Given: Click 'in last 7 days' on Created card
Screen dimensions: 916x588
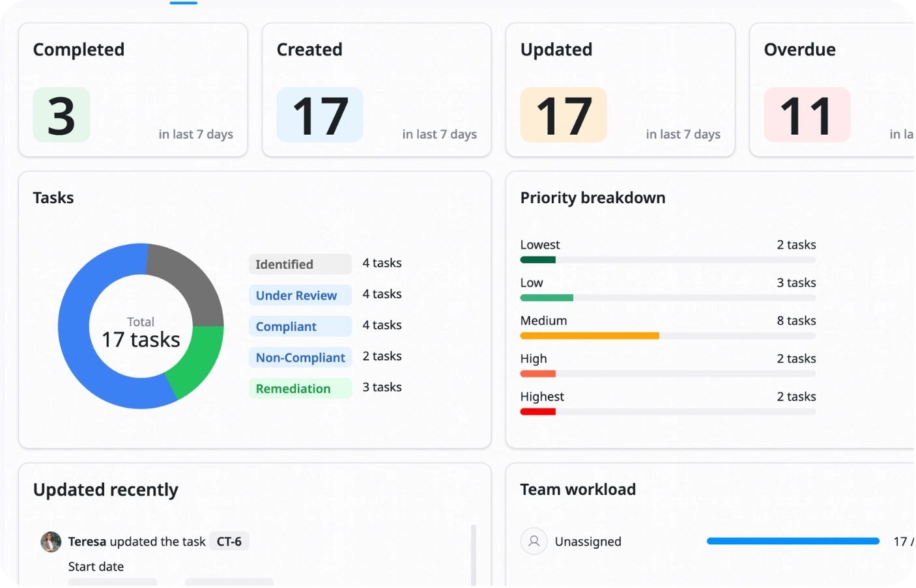Looking at the screenshot, I should [440, 135].
